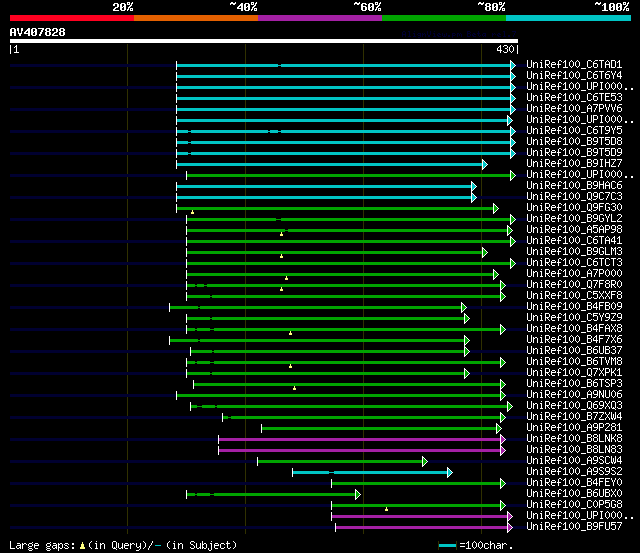The image size is (640, 553).
Task: Open the UniRef100_C6T6Y4 hit label
Action: 574,76
